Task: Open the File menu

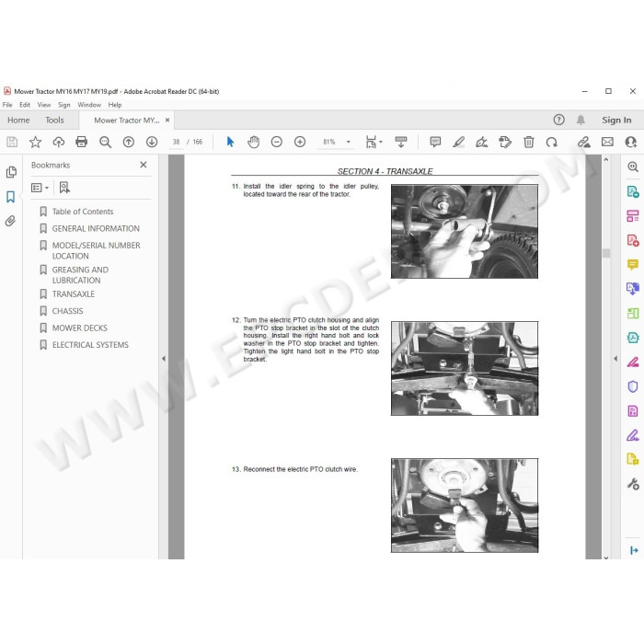Action: tap(7, 105)
